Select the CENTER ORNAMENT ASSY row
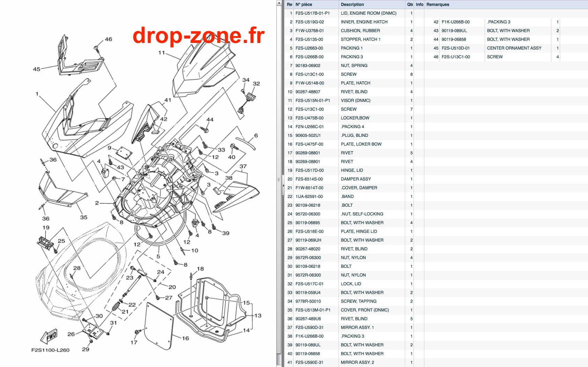 496,48
